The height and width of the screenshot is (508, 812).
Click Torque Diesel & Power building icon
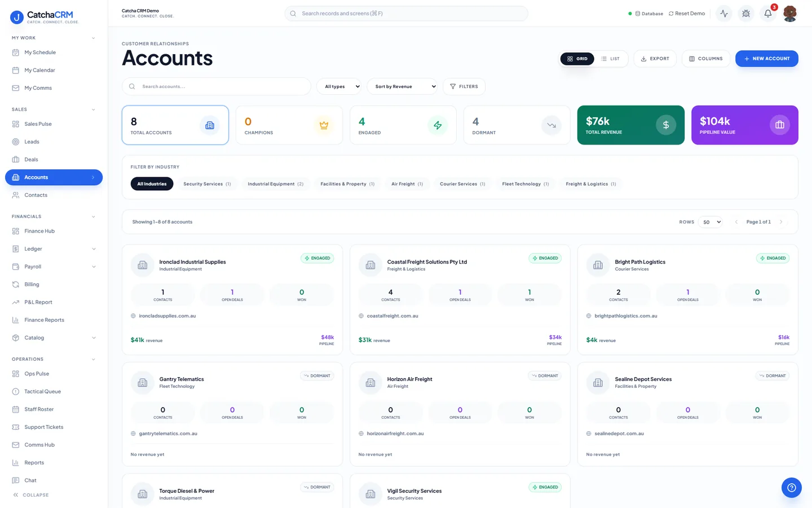click(143, 494)
